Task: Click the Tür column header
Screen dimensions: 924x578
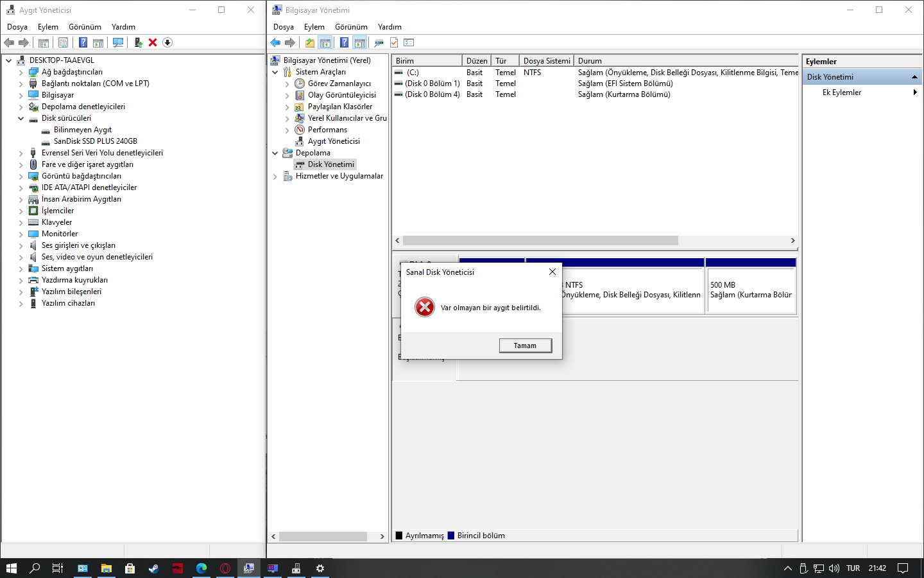Action: point(506,61)
